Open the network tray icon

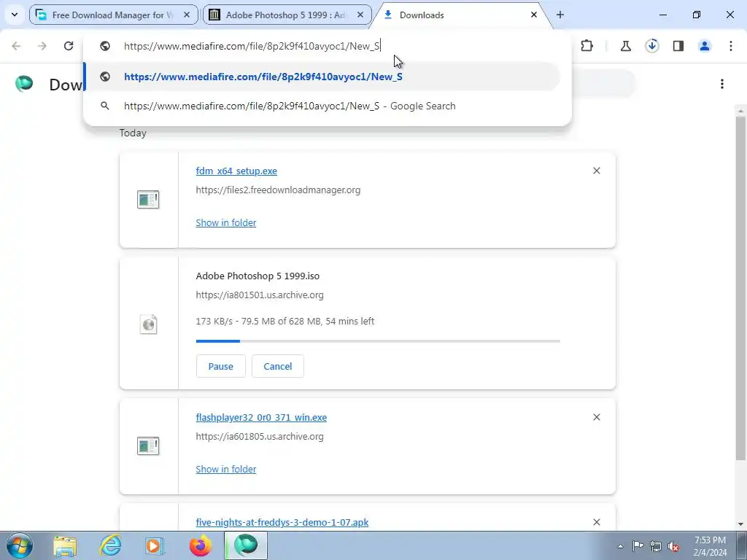pos(656,546)
